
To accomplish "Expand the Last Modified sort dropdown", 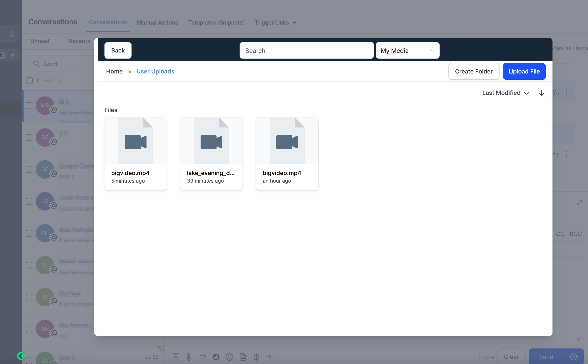I will tap(505, 93).
